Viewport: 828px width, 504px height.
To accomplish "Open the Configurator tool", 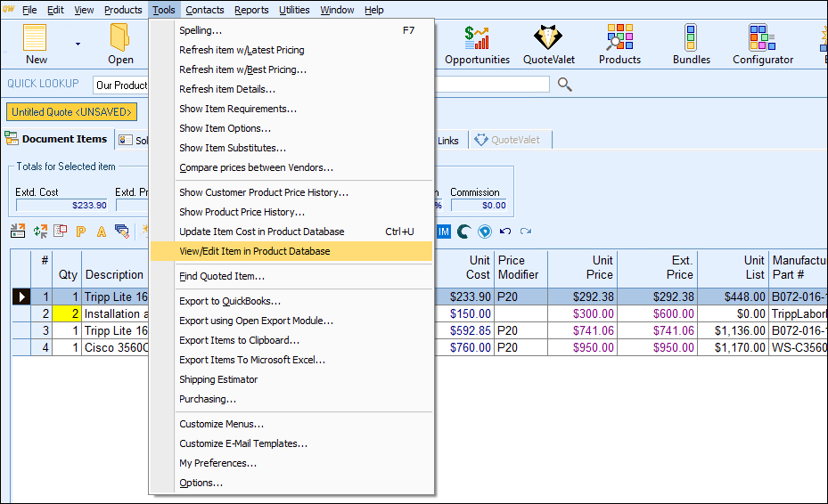I will pyautogui.click(x=762, y=43).
